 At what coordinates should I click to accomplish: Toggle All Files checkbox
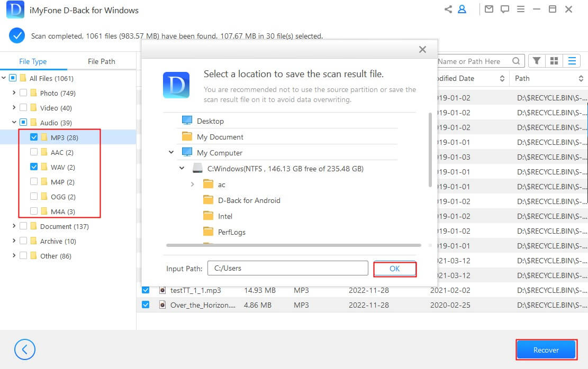coord(13,78)
